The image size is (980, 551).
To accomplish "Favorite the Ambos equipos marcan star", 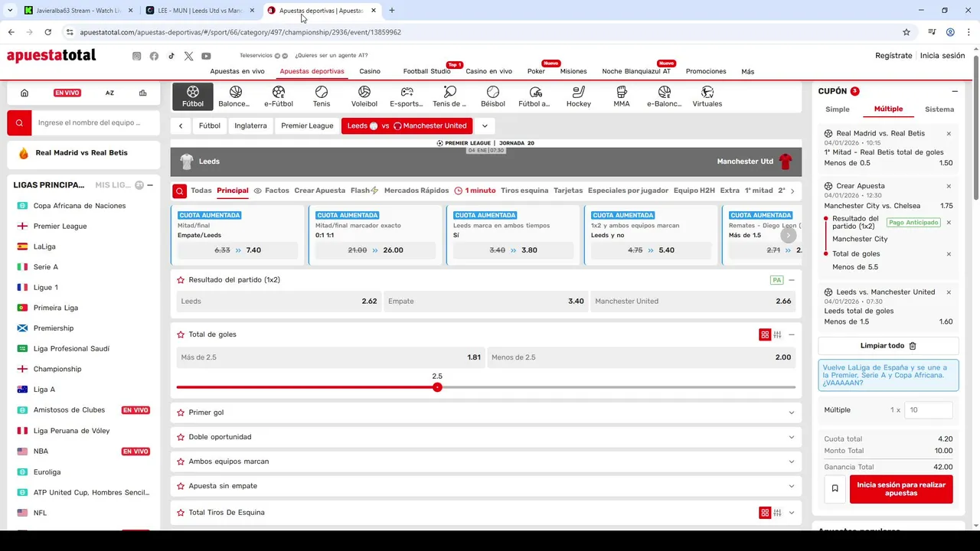I will [181, 461].
